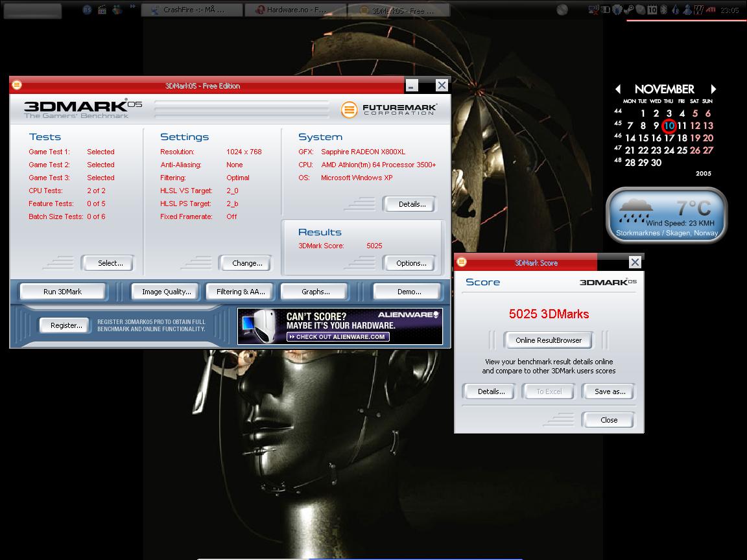The image size is (747, 560).
Task: Open results Options... button
Action: (x=409, y=263)
